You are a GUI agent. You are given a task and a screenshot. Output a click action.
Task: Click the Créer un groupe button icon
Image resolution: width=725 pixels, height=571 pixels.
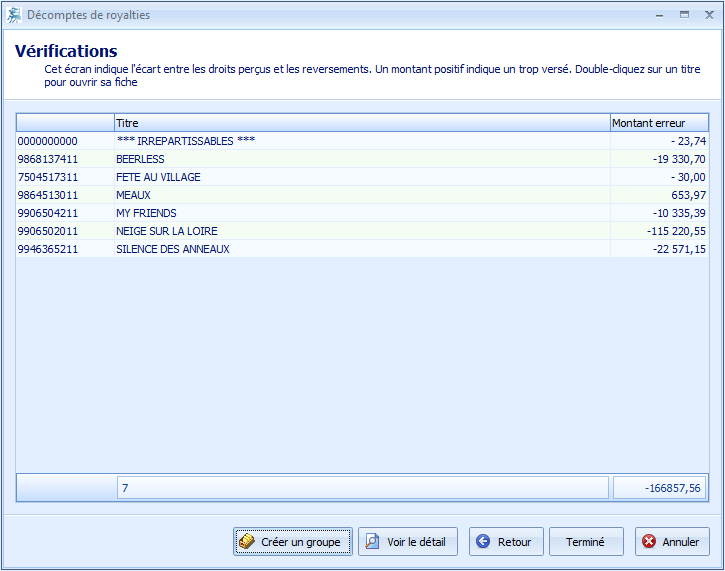tap(247, 542)
